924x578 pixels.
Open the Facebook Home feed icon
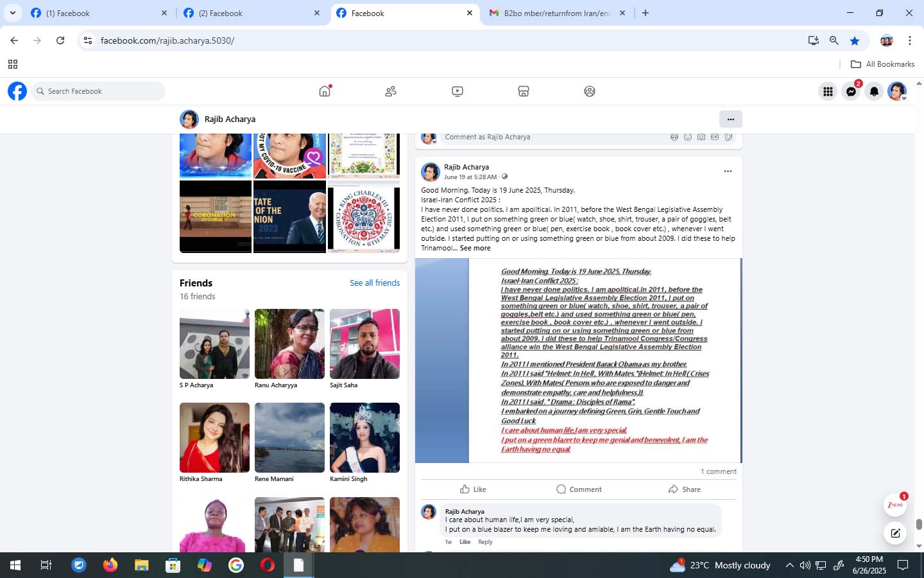tap(325, 91)
